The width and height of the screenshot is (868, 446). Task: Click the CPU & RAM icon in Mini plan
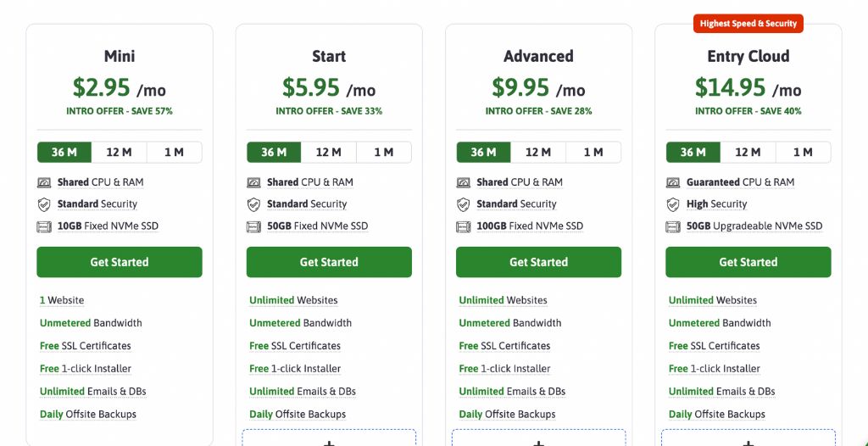[x=45, y=182]
